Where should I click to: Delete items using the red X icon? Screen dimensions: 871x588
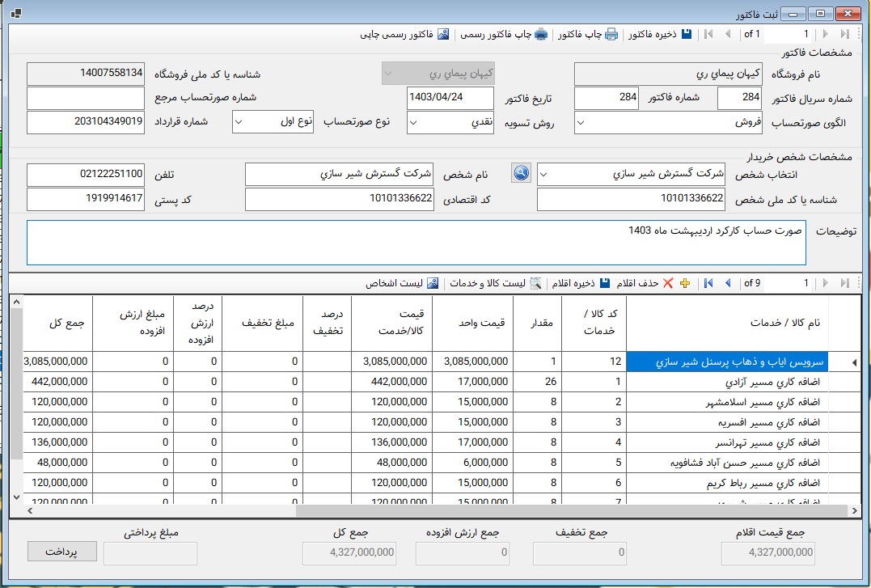pyautogui.click(x=667, y=283)
